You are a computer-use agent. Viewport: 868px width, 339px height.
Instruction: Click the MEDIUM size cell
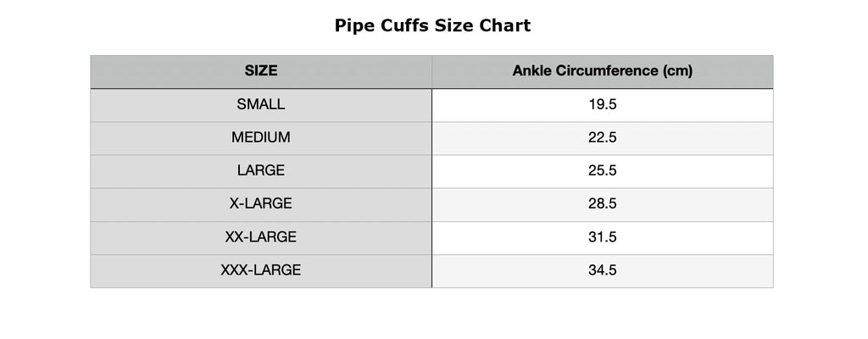click(x=261, y=138)
